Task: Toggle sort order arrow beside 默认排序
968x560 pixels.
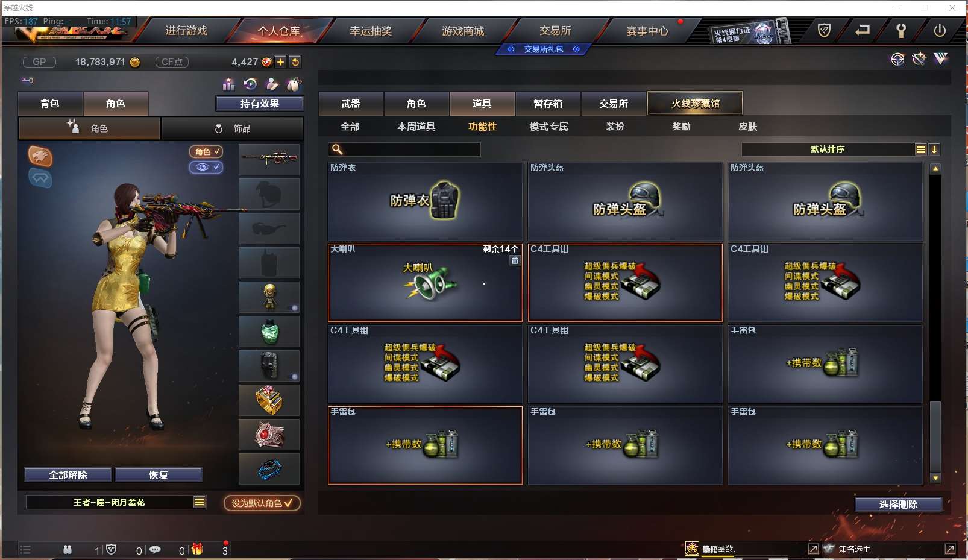Action: [934, 149]
